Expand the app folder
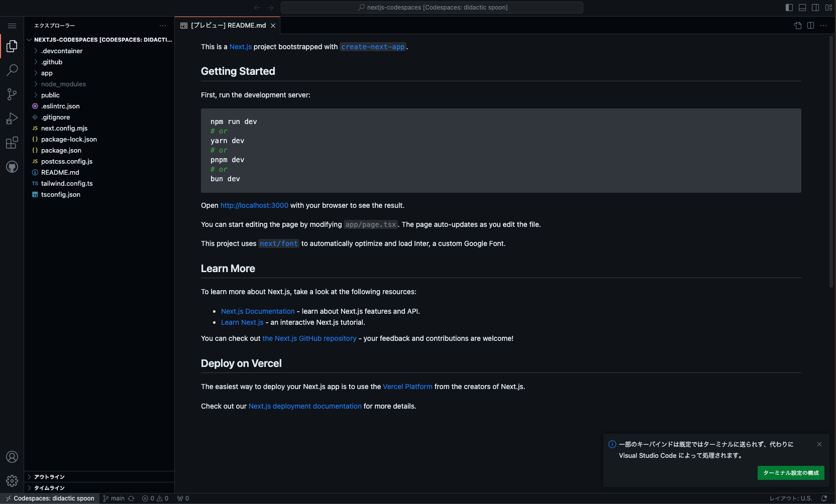The width and height of the screenshot is (836, 504). [99, 73]
